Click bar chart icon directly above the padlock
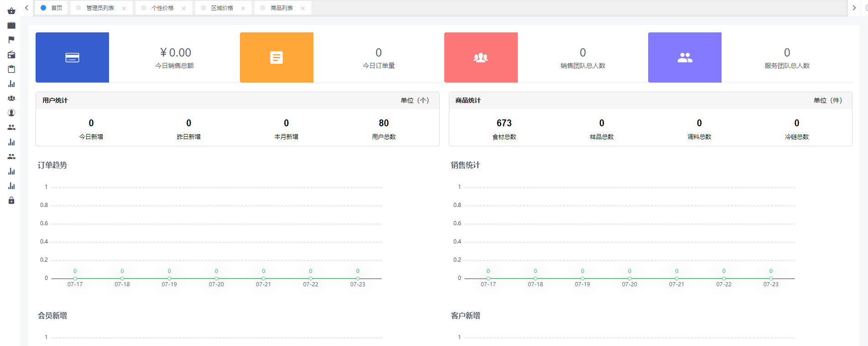 11,186
